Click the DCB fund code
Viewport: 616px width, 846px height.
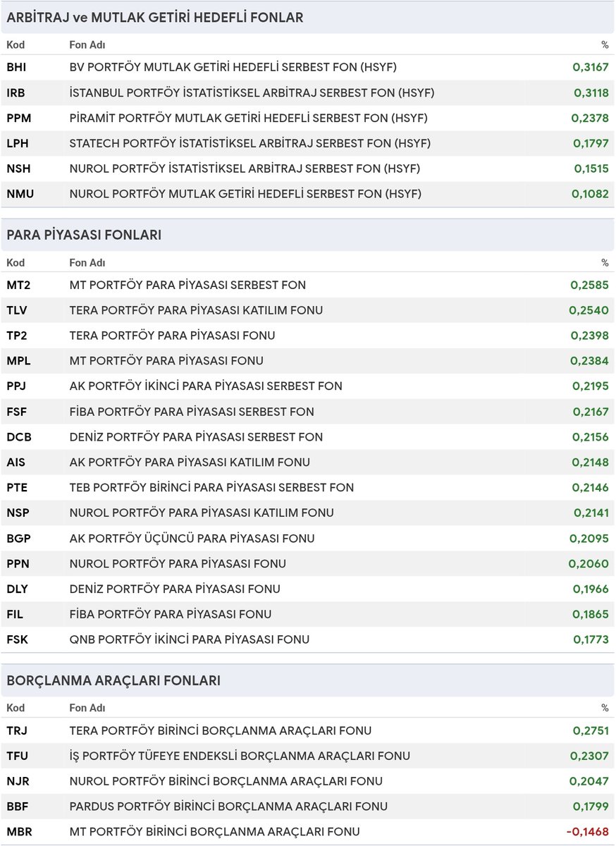(19, 438)
